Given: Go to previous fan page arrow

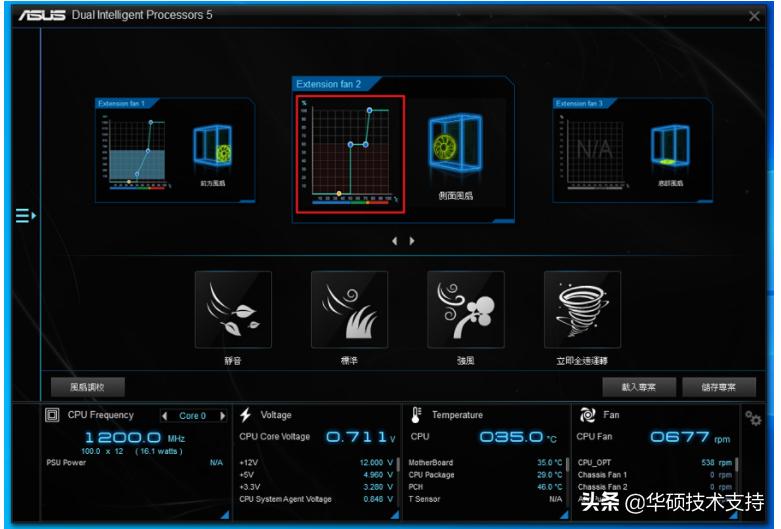Looking at the screenshot, I should click(394, 241).
